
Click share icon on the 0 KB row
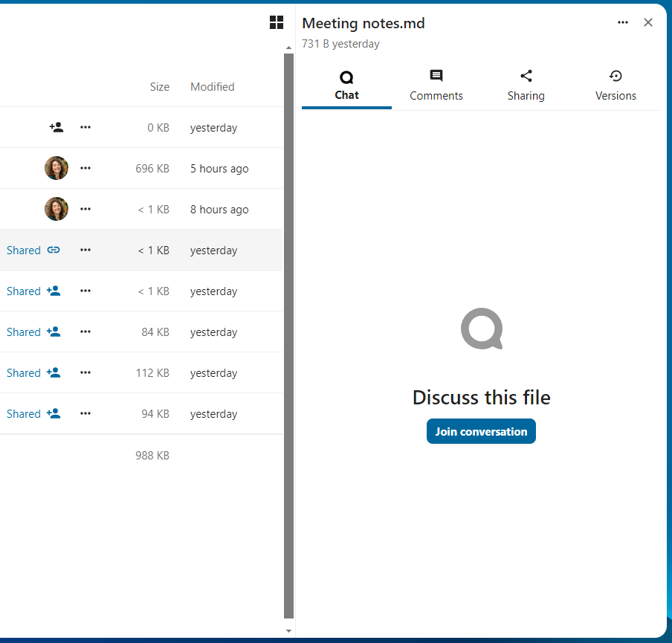tap(56, 127)
